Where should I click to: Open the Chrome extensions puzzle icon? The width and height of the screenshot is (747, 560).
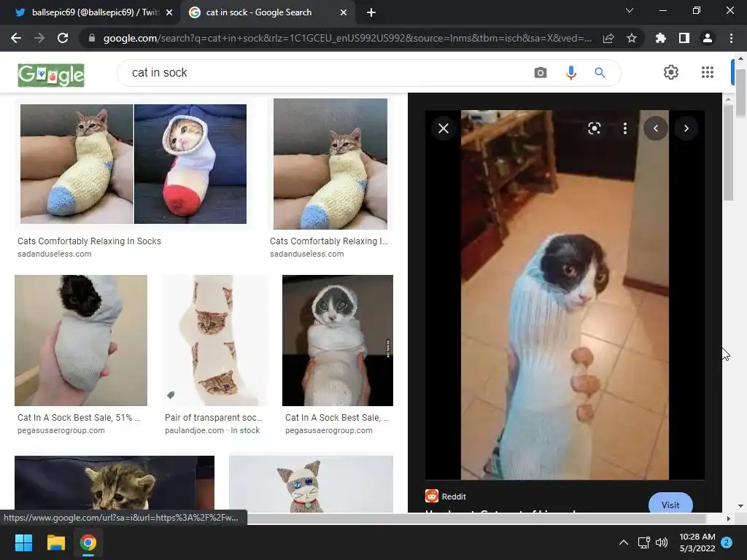[x=661, y=38]
